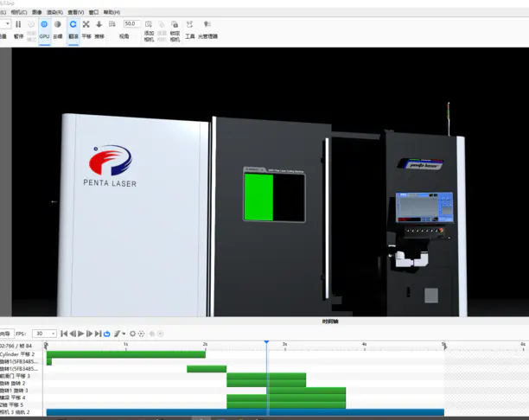The width and height of the screenshot is (529, 420).
Task: Expand the dropdown arrow beside the pen icon
Action: coord(124,334)
